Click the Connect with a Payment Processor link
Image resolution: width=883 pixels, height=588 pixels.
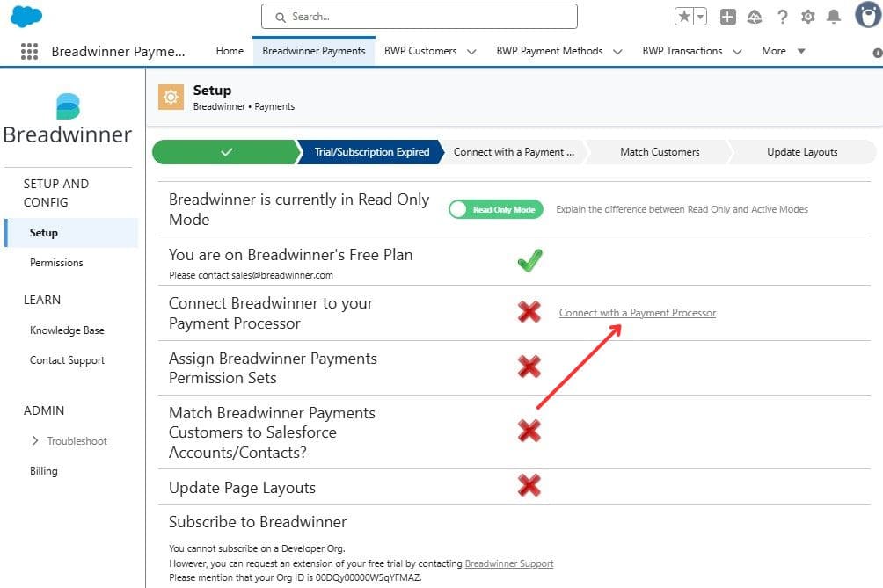pyautogui.click(x=638, y=313)
